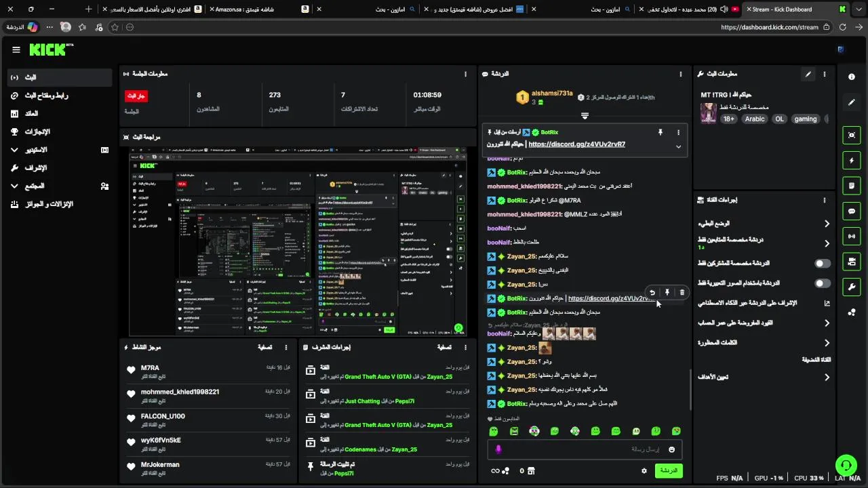Image resolution: width=868 pixels, height=488 pixels.
Task: Open pinned message three-dot options
Action: pyautogui.click(x=678, y=132)
